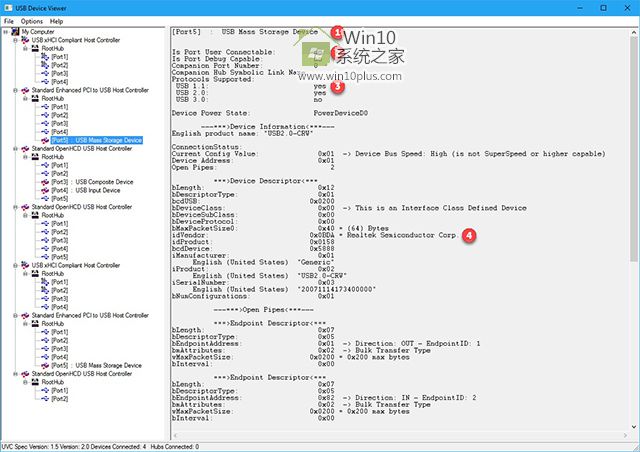Click 'PowerDeviceD0' value text
Screen dimensions: 640x452
coord(340,113)
